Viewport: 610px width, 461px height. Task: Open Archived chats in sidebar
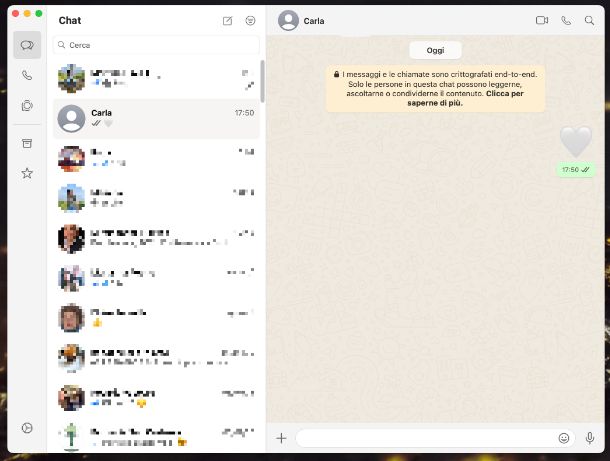(x=27, y=143)
